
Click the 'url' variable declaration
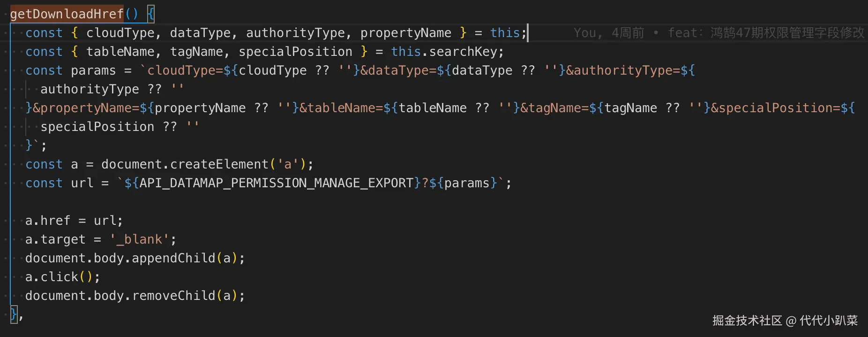pyautogui.click(x=82, y=183)
